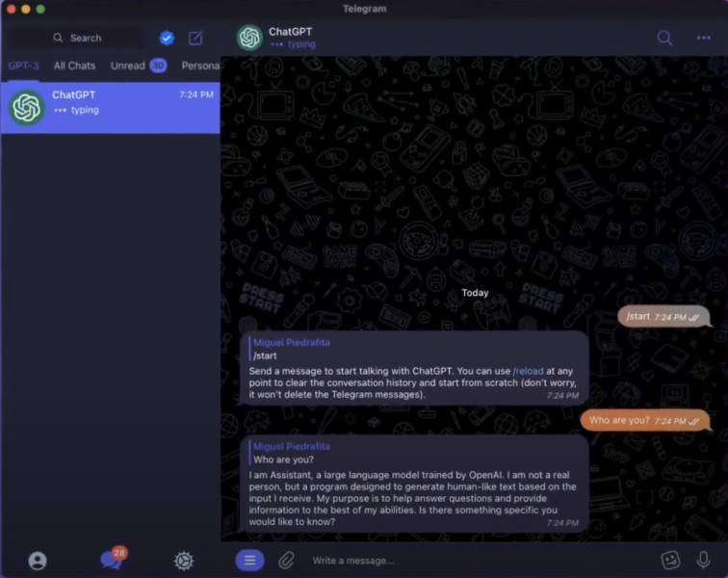
Task: Click the ChatGPT avatar in chat list
Action: [x=27, y=108]
